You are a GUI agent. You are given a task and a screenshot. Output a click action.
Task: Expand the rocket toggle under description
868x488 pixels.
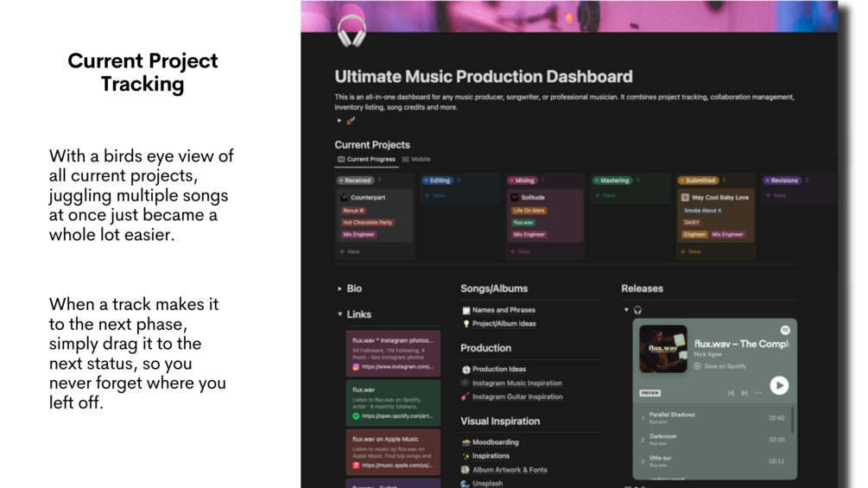339,120
